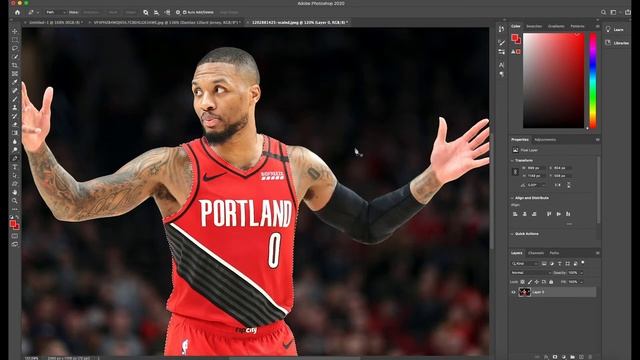Click align top edges button
The image size is (640, 360).
pyautogui.click(x=549, y=214)
